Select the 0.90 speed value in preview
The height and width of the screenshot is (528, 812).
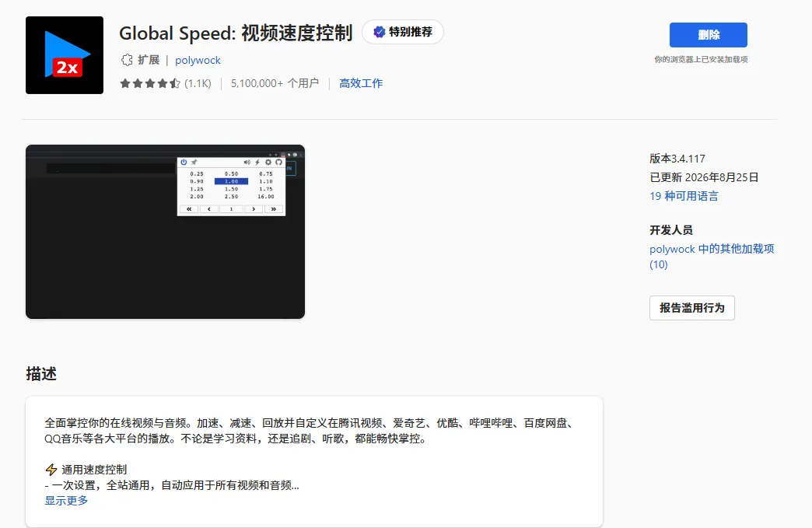tap(197, 181)
